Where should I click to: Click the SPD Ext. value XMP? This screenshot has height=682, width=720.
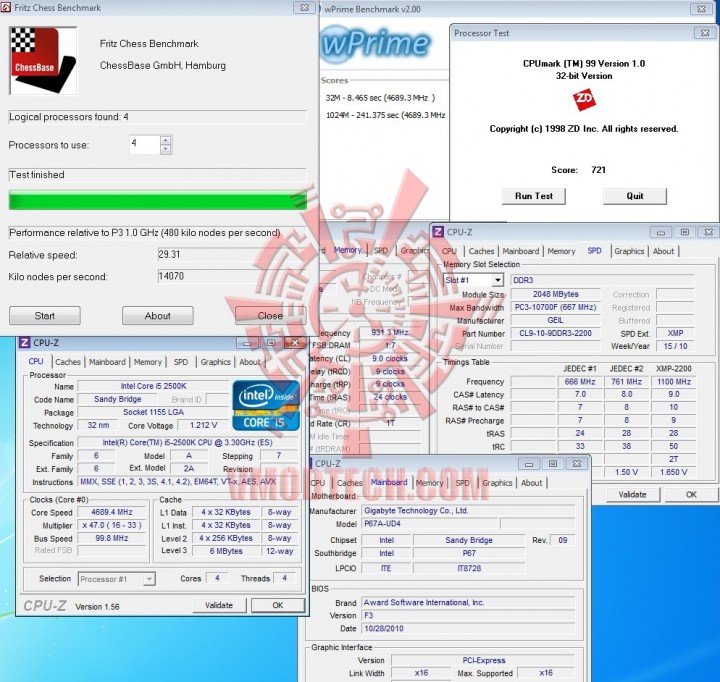[x=675, y=333]
